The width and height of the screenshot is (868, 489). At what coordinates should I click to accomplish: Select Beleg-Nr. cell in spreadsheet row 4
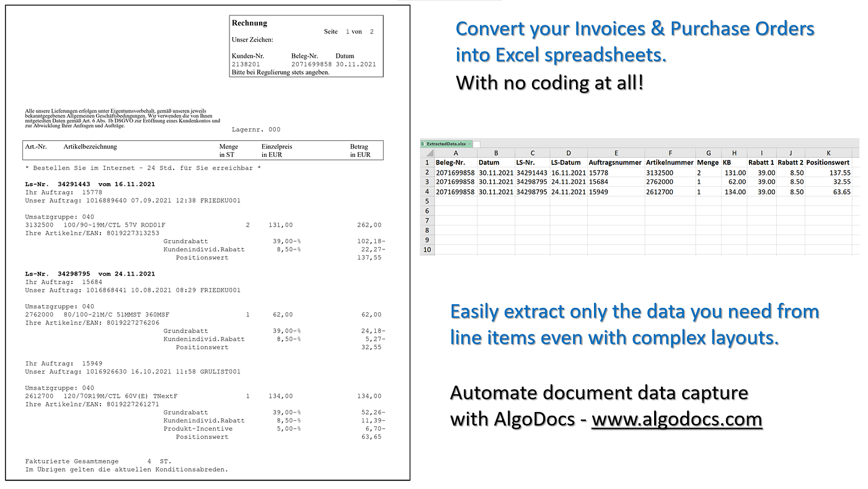click(456, 192)
